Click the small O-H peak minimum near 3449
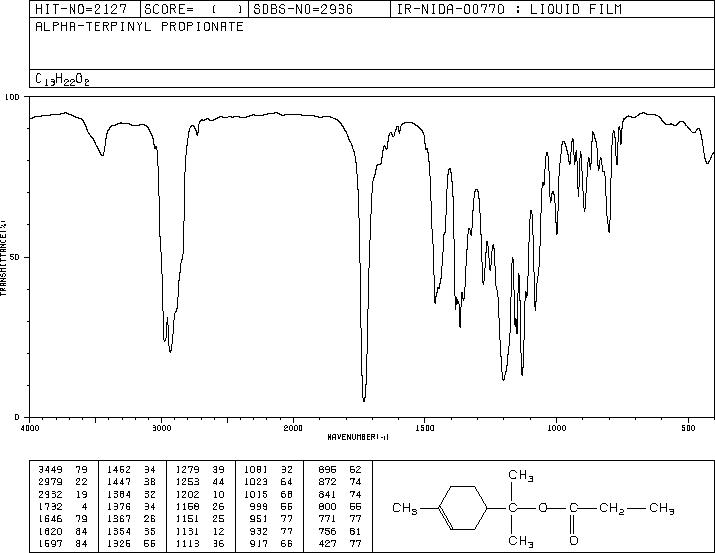 103,155
